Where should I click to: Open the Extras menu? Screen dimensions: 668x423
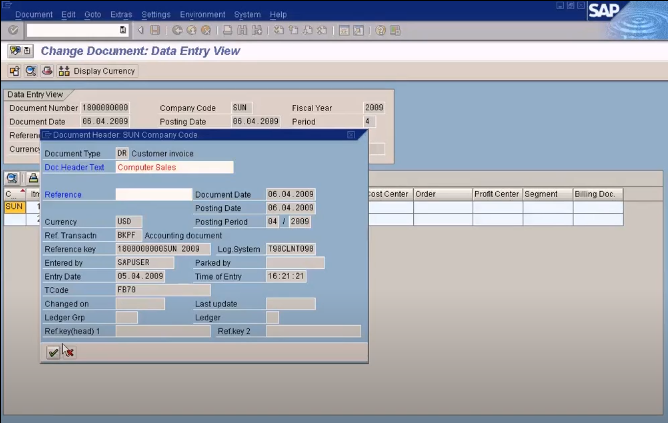121,14
